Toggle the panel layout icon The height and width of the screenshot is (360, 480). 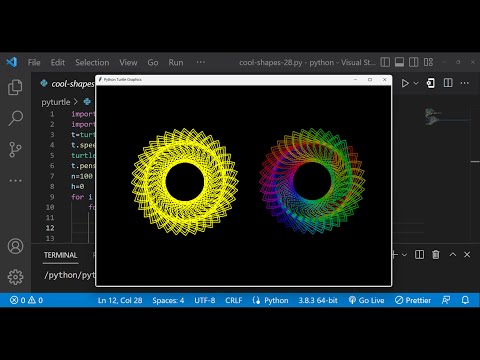click(x=399, y=62)
